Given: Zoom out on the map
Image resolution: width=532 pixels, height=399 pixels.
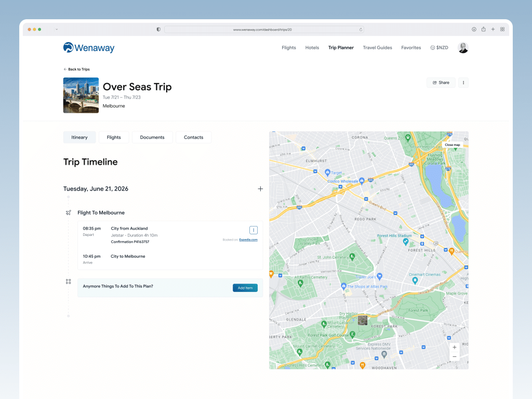Looking at the screenshot, I should tap(454, 356).
